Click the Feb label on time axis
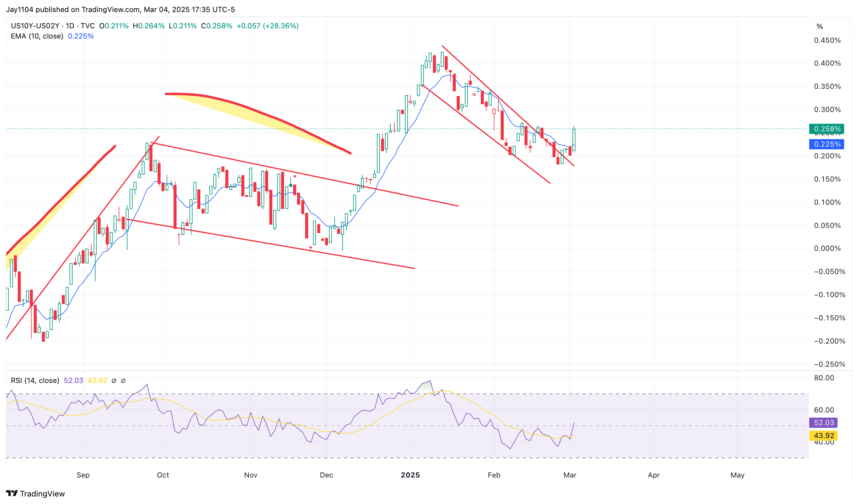The height and width of the screenshot is (504, 858). pyautogui.click(x=494, y=475)
